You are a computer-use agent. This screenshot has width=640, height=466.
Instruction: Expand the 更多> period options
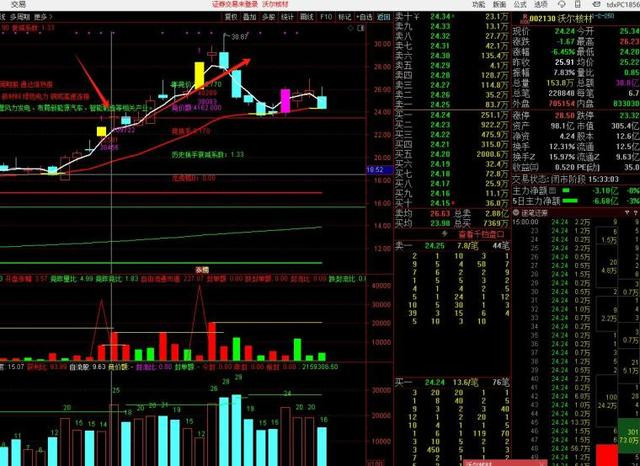pyautogui.click(x=43, y=17)
